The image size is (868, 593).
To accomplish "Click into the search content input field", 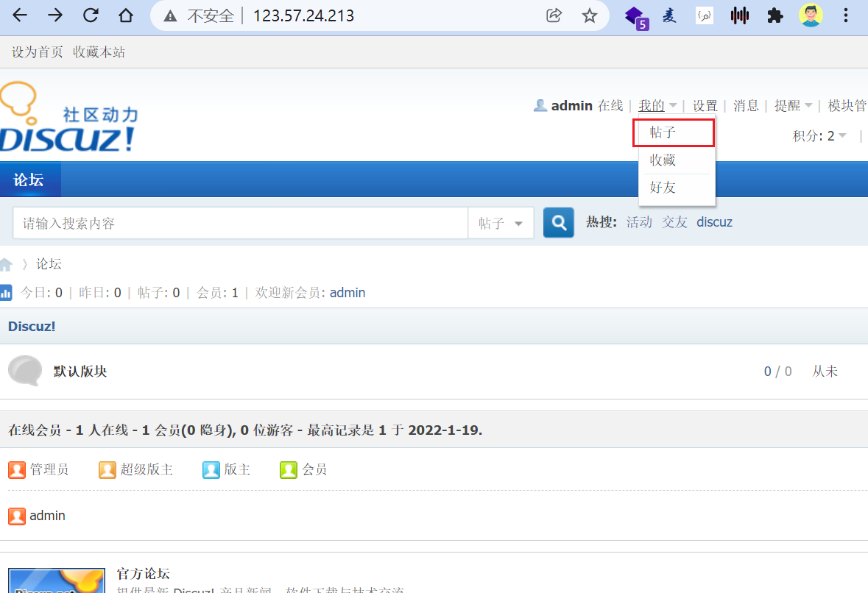I will (240, 223).
